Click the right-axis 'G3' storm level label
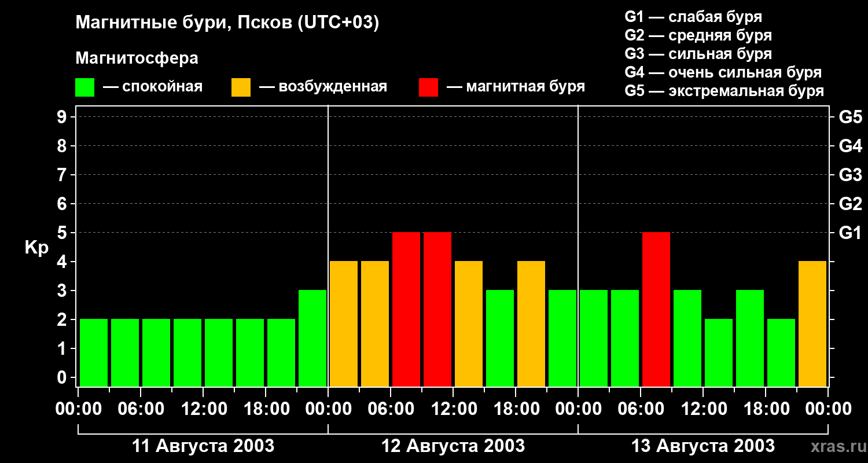This screenshot has height=463, width=868. pos(851,175)
